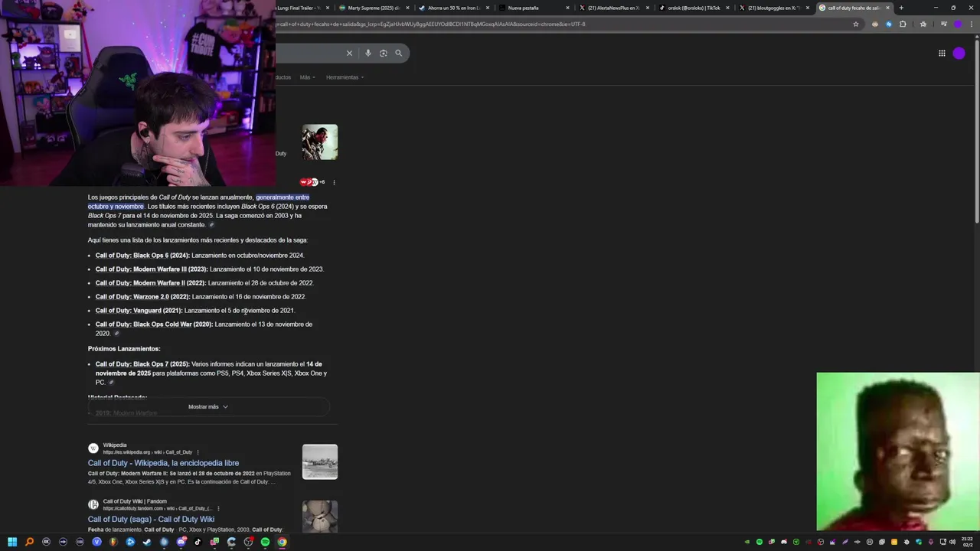
Task: Click the search magnifier button
Action: (399, 53)
